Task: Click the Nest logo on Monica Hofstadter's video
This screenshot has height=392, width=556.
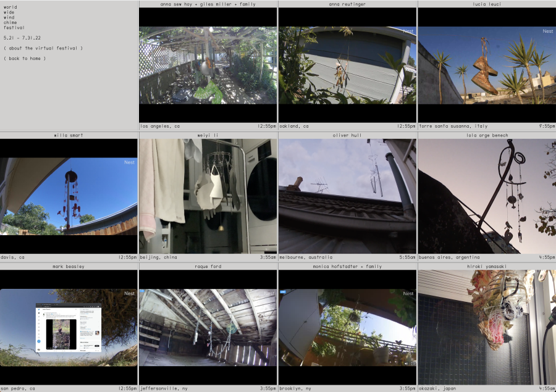Action: [408, 294]
